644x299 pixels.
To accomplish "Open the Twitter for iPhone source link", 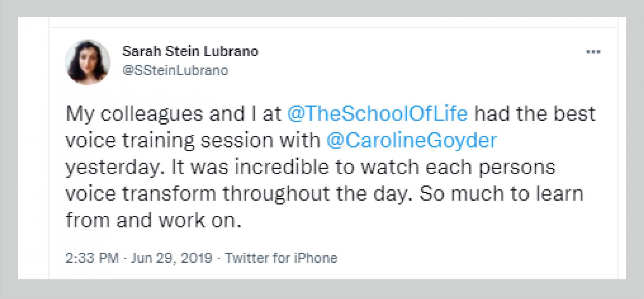I will [281, 258].
